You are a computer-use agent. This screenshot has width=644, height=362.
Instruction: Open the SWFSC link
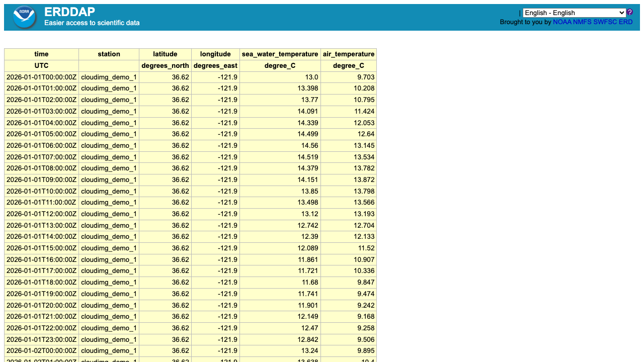point(605,22)
